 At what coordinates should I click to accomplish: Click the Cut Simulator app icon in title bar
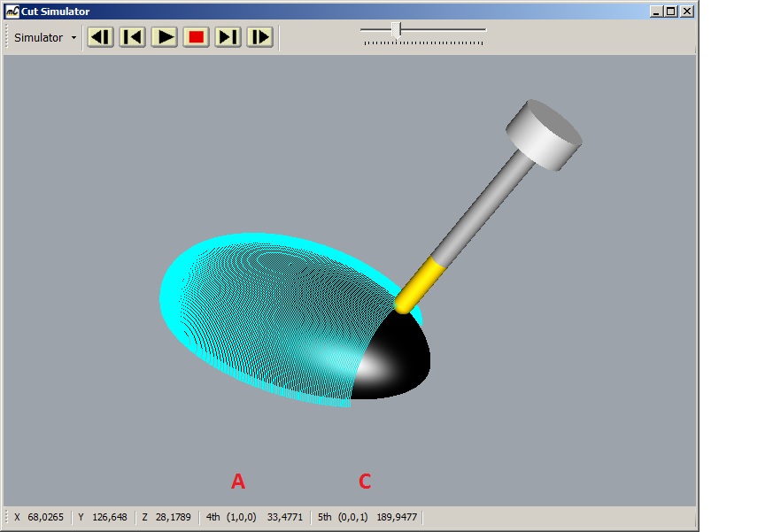tap(12, 12)
